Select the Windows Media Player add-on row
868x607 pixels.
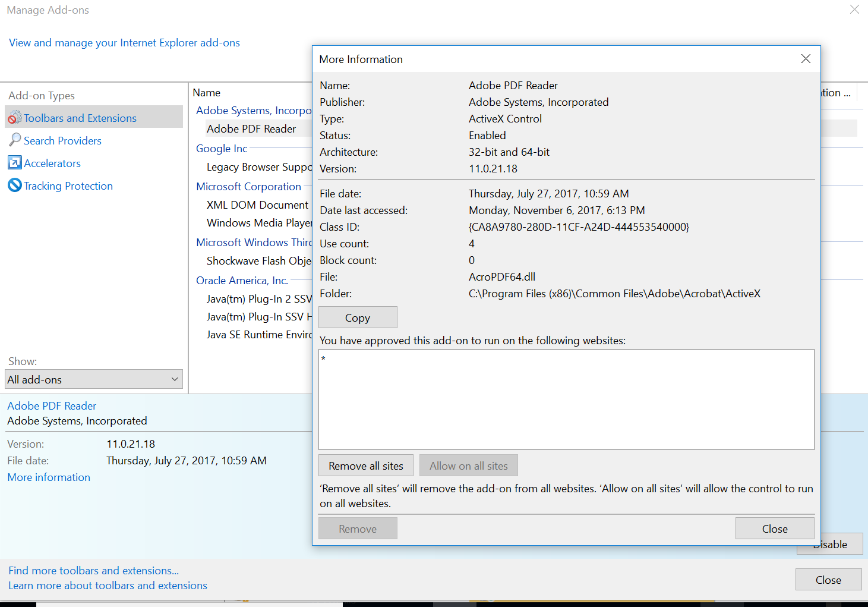tap(259, 223)
